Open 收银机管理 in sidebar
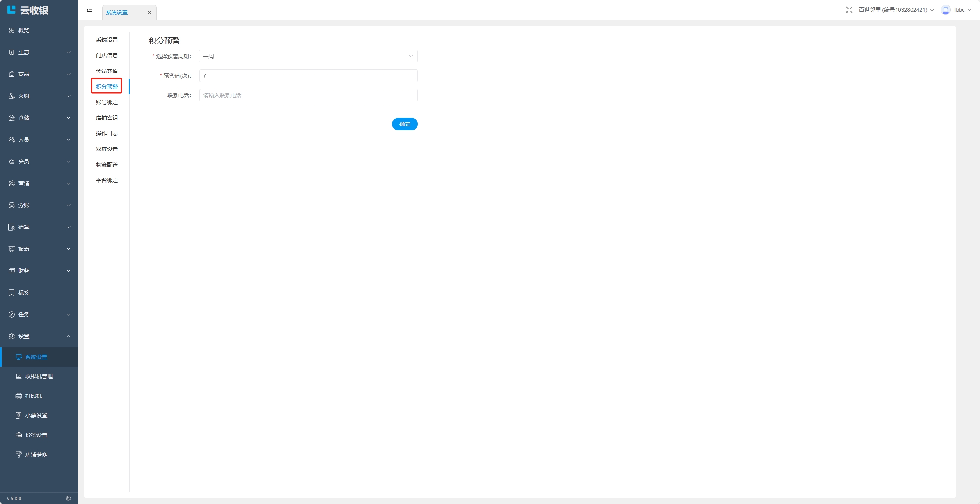 click(x=39, y=376)
